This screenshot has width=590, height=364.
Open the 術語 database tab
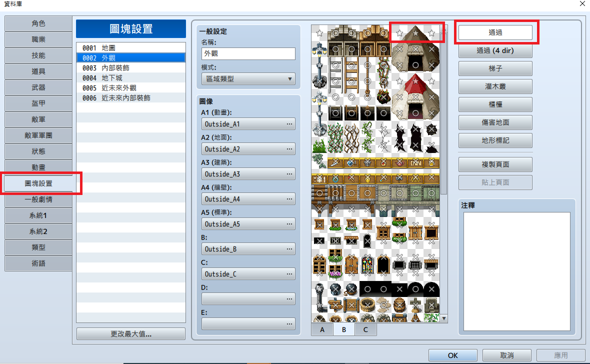[x=38, y=263]
